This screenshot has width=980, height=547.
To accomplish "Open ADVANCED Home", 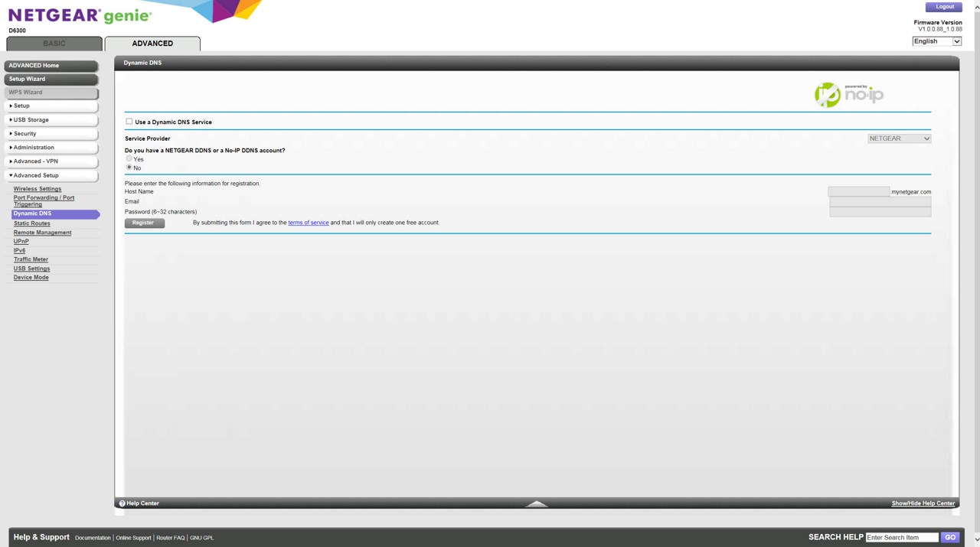I will click(x=51, y=66).
